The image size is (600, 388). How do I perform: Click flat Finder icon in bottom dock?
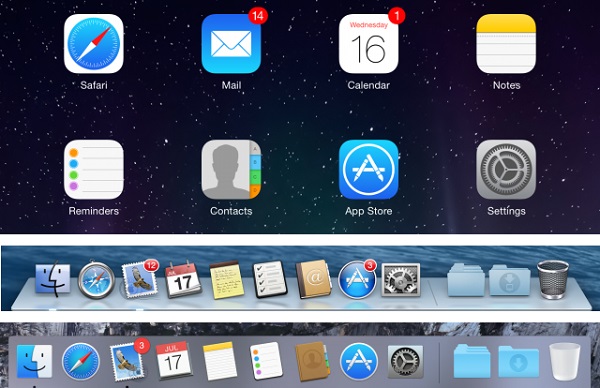coord(34,362)
